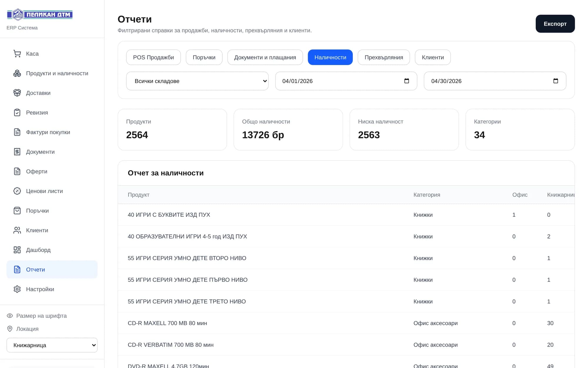Click the eye icon beside Размер на шрифта

(10, 316)
